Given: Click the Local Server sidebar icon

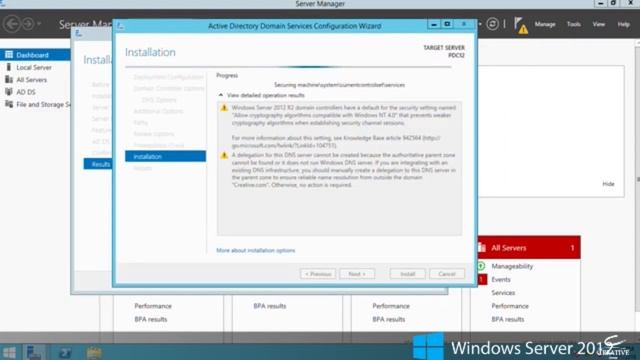Looking at the screenshot, I should (x=9, y=67).
